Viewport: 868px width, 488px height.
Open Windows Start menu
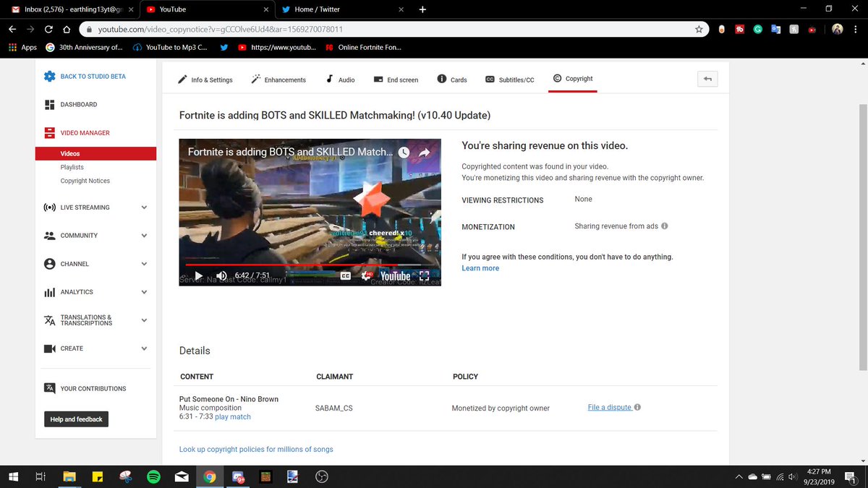pos(13,477)
